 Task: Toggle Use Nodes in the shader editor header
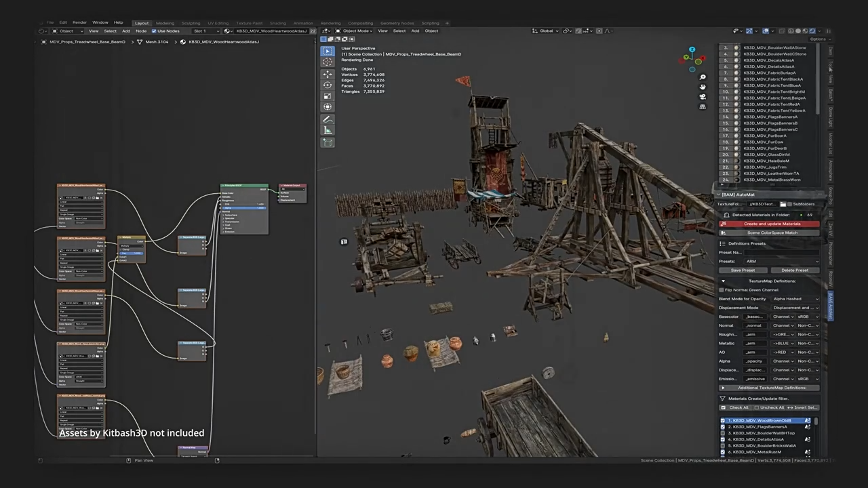[x=155, y=31]
